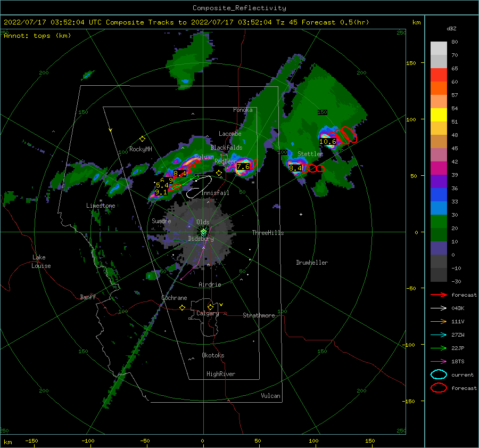Click the green 20 dBZ color swatch
Image resolution: width=479 pixels, height=448 pixels.
tap(439, 222)
